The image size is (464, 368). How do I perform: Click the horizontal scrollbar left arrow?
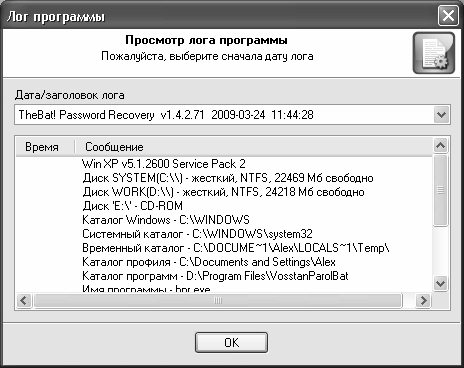pyautogui.click(x=24, y=301)
